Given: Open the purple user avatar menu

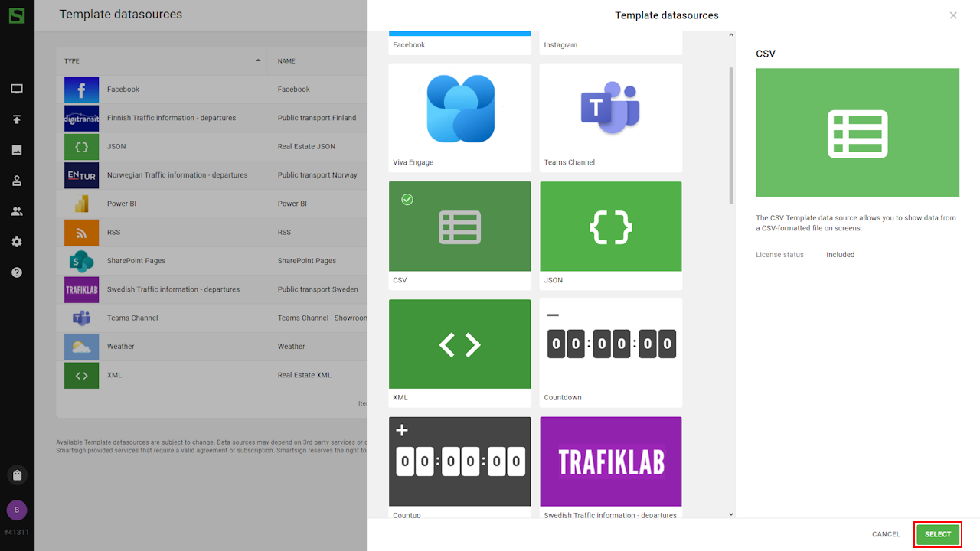Looking at the screenshot, I should pos(17,510).
